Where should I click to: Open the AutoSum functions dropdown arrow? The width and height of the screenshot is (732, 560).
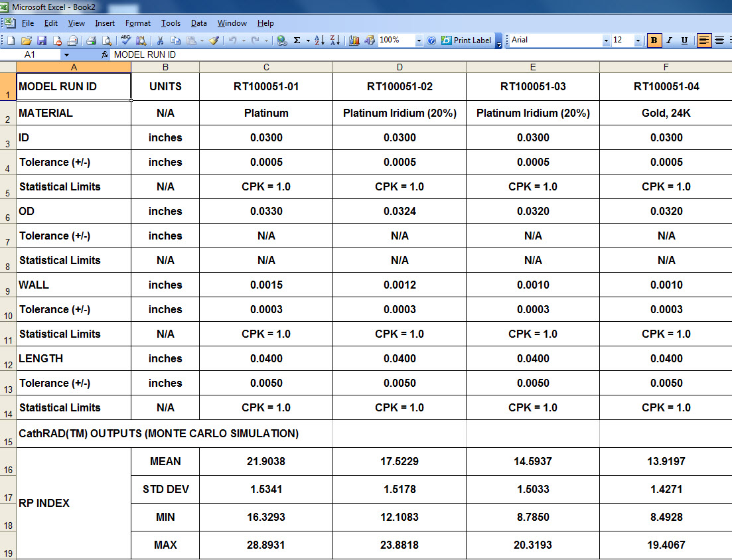[x=308, y=41]
